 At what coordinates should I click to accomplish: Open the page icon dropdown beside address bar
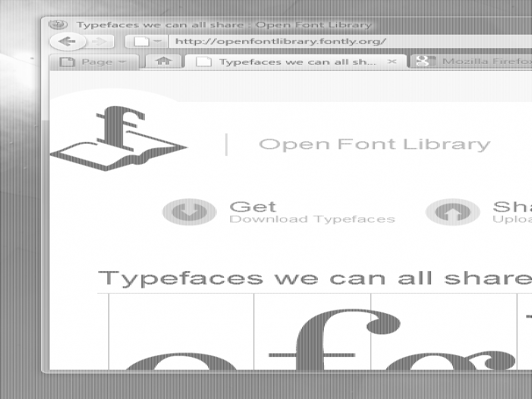[x=146, y=42]
